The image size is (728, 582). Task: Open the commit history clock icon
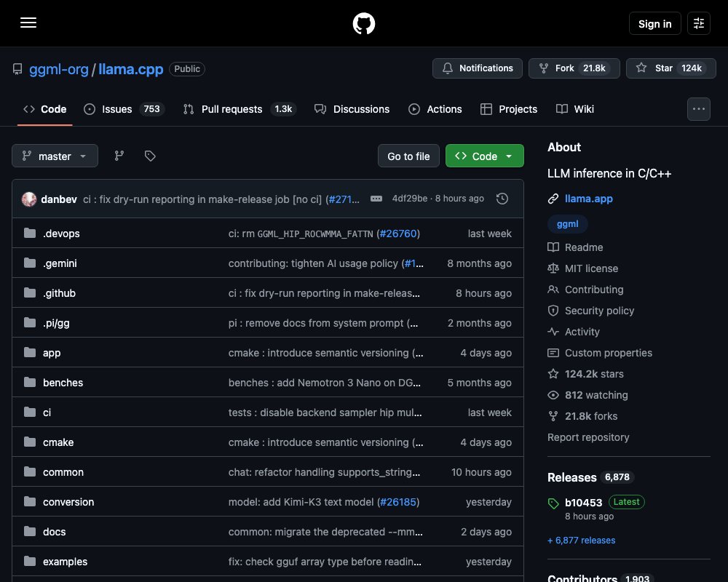click(502, 199)
